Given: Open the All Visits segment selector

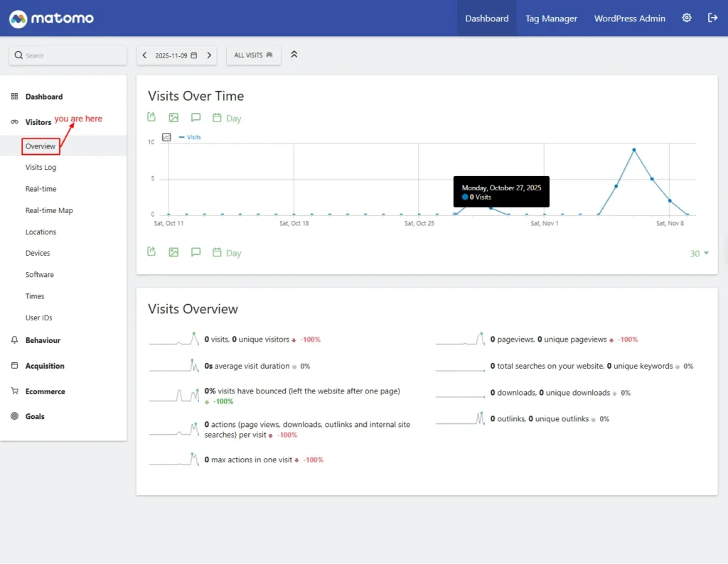Looking at the screenshot, I should [253, 55].
